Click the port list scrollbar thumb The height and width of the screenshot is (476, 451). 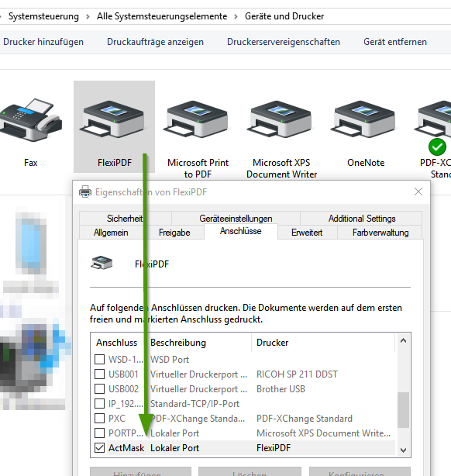pos(404,410)
